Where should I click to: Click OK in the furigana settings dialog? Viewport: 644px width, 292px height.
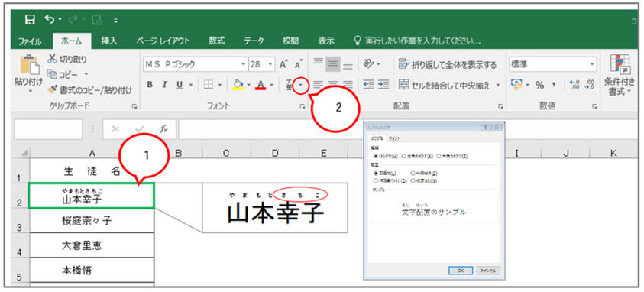point(461,271)
